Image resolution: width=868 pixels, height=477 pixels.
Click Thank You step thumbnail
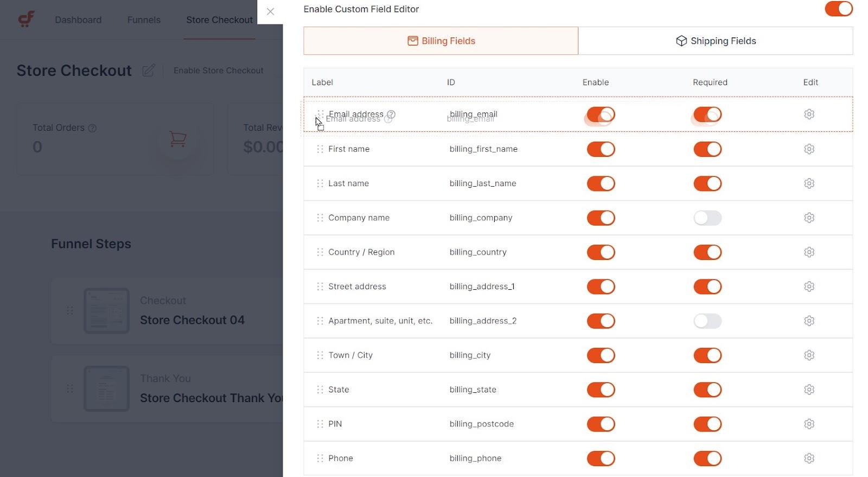click(106, 389)
